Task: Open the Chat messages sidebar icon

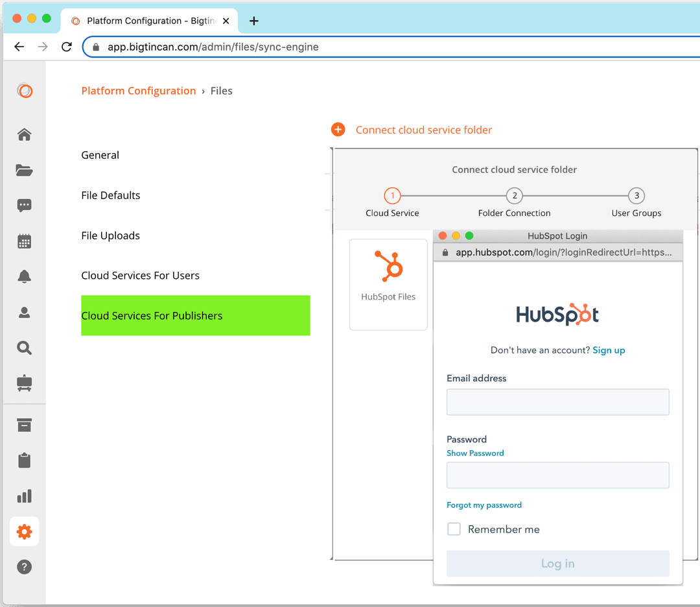Action: tap(24, 206)
